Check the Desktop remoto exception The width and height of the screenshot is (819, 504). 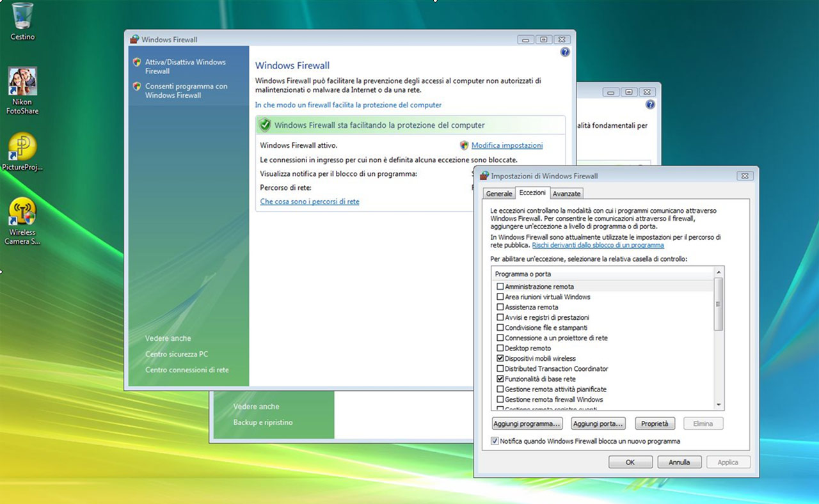coord(500,348)
